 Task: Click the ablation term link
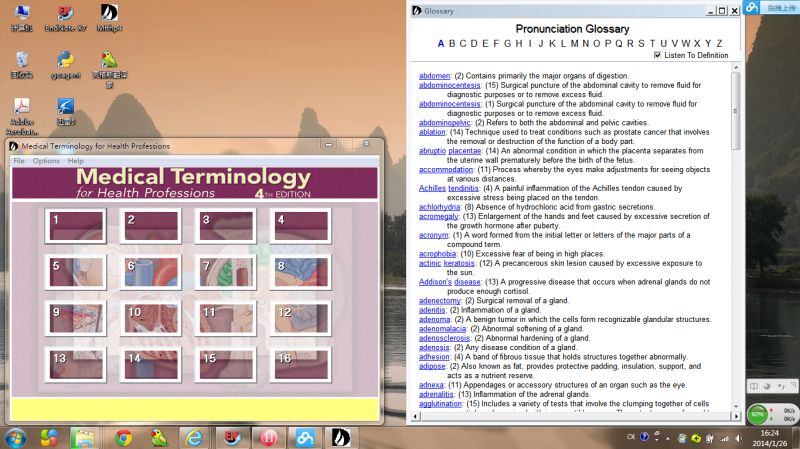[x=432, y=132]
